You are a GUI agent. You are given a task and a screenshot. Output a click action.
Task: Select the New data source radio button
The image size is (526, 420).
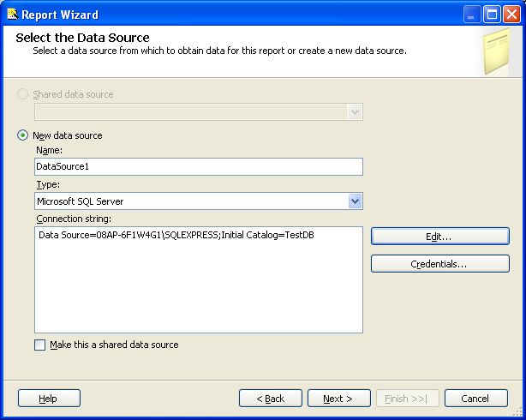click(x=22, y=135)
